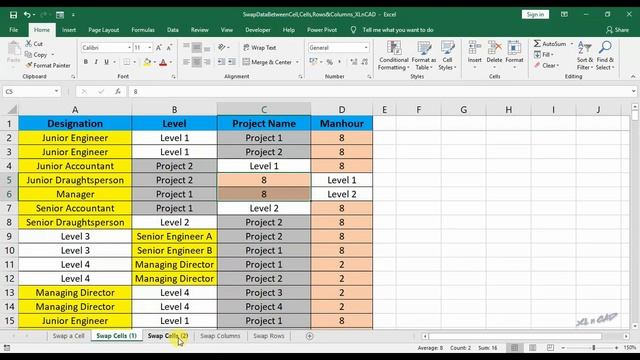Decrease indent in the Alignment group
Screen dimensions: 640x360
point(221,62)
